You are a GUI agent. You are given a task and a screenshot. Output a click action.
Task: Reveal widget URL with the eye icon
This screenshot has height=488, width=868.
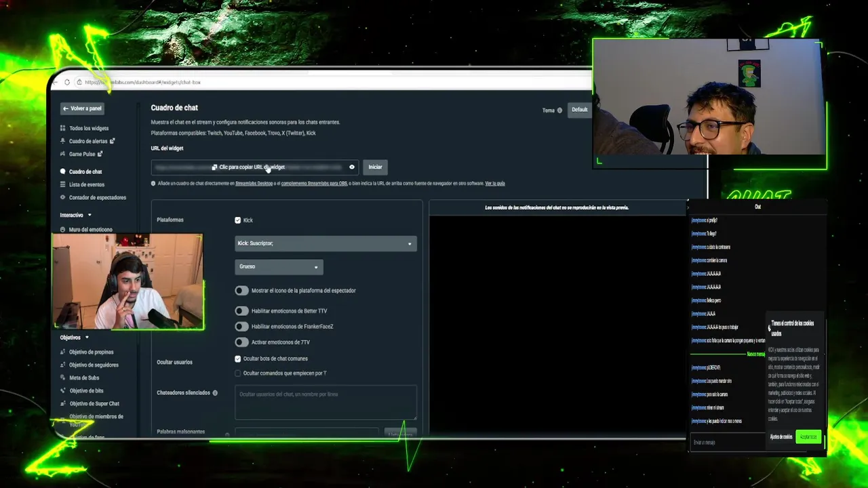point(351,167)
